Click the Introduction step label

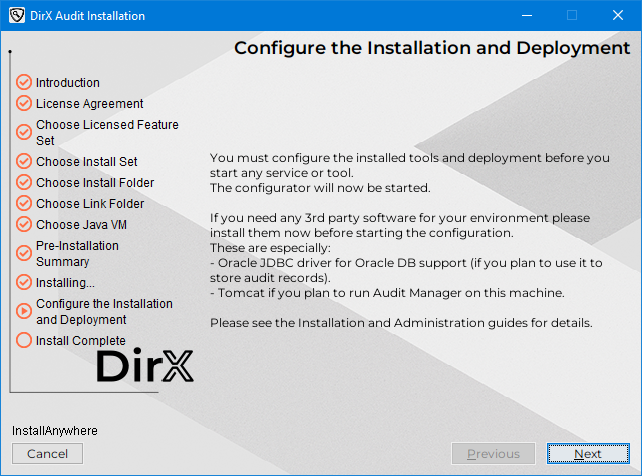[68, 83]
